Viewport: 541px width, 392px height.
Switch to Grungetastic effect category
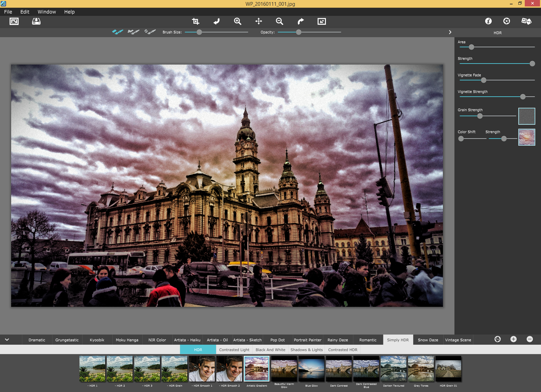coord(67,340)
